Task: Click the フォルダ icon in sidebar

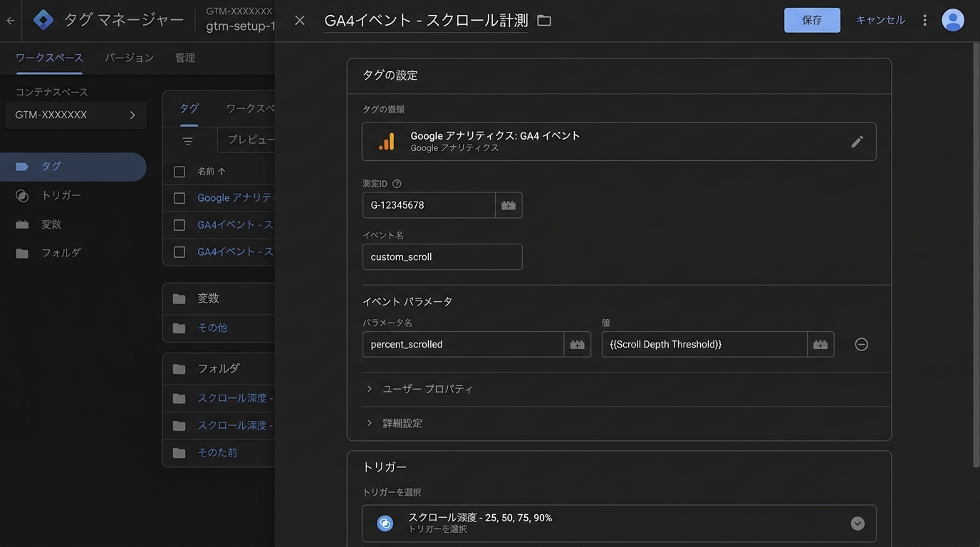Action: 22,254
